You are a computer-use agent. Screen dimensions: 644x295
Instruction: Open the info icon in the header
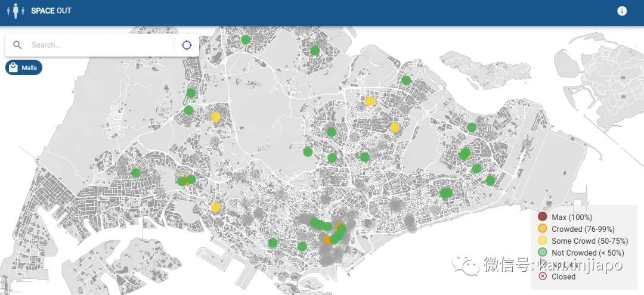click(x=622, y=11)
